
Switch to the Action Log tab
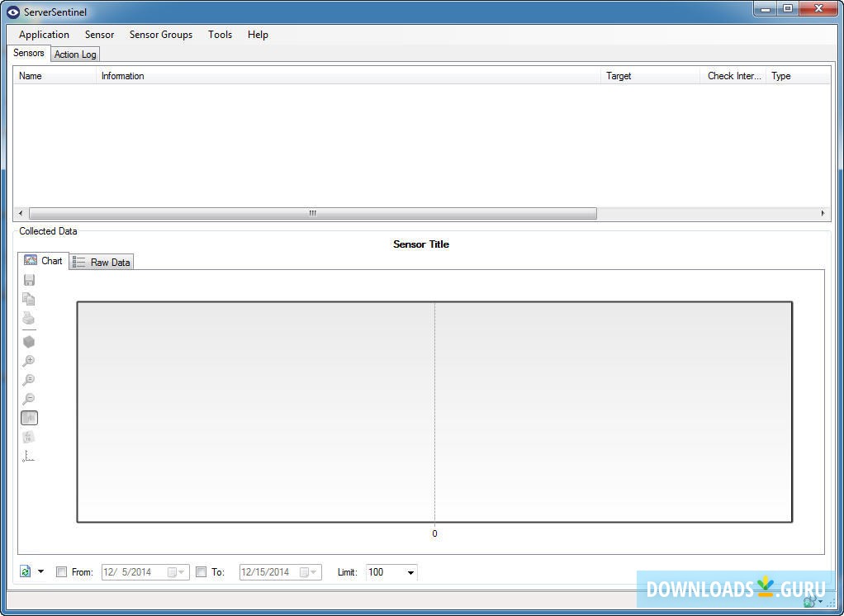coord(75,54)
